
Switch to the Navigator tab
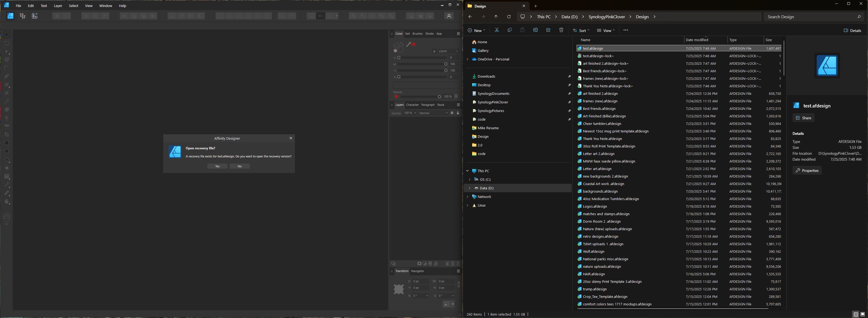[418, 271]
